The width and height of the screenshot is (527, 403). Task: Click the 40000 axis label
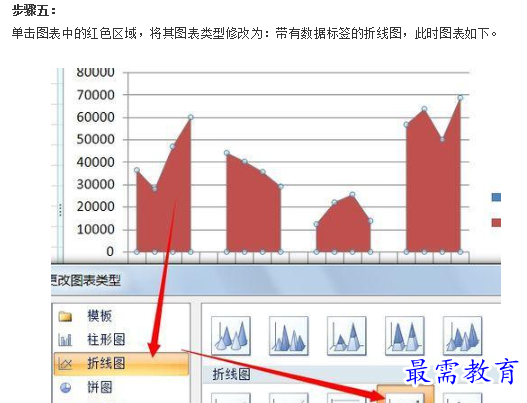pyautogui.click(x=95, y=162)
